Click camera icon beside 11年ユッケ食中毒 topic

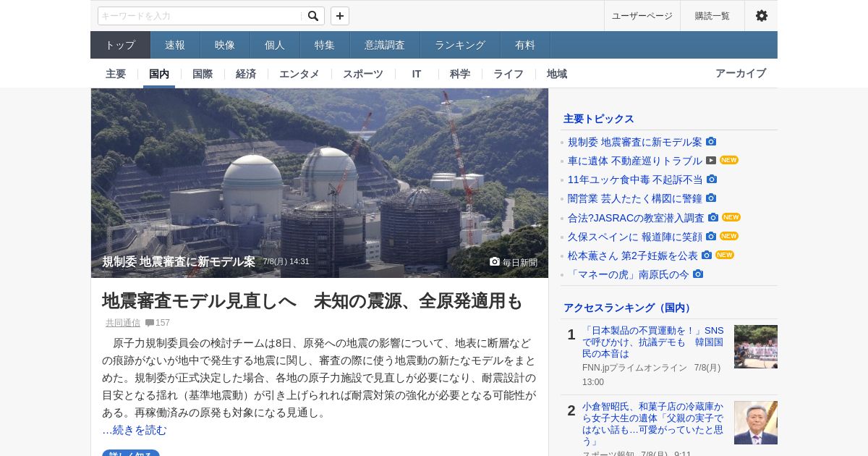pyautogui.click(x=712, y=179)
